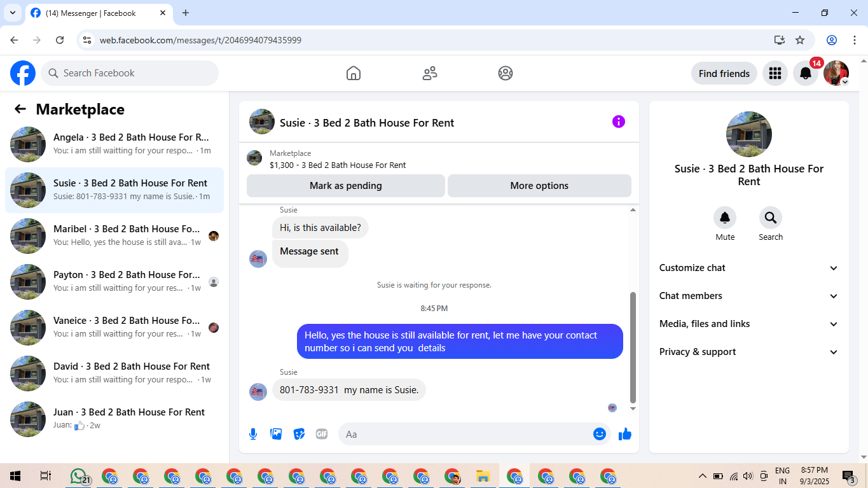Open Angela's 3 Bed 2 Bath conversation
The height and width of the screenshot is (488, 868).
[114, 144]
